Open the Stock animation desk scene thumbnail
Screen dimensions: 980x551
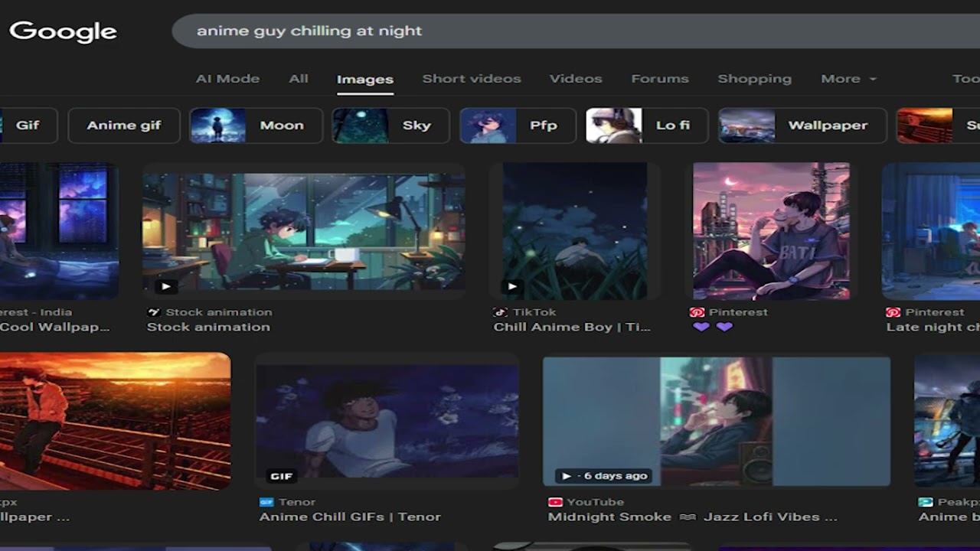[303, 230]
